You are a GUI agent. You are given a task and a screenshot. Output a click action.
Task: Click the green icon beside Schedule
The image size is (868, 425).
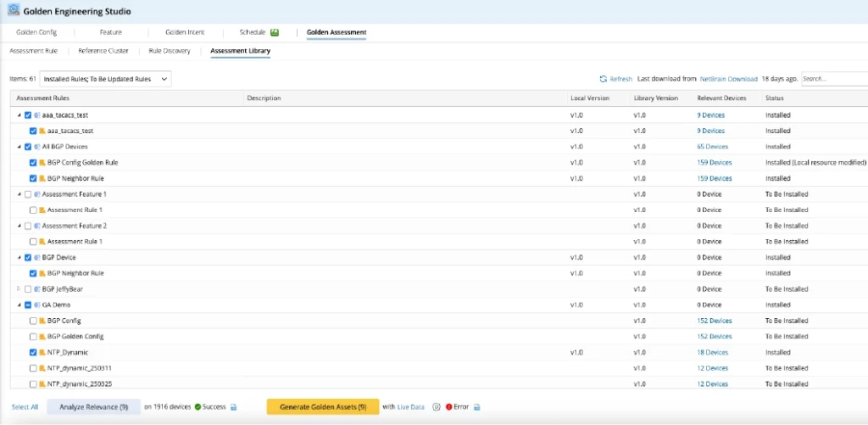[x=275, y=32]
